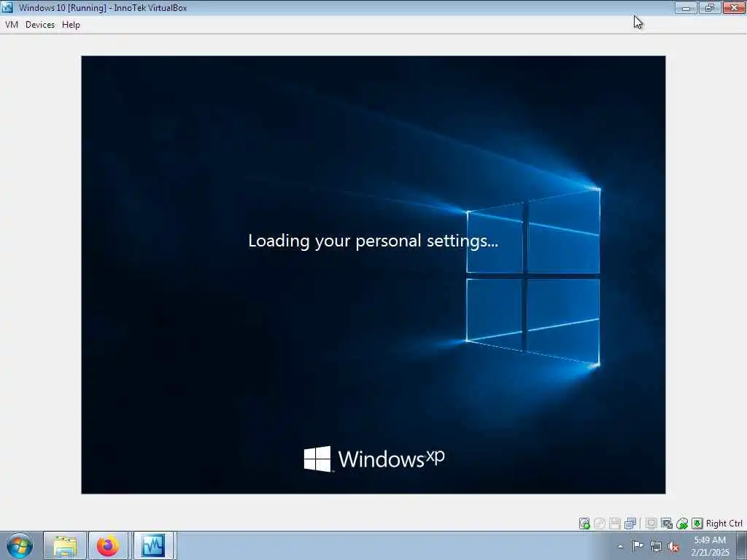Open the Help menu

tap(71, 25)
